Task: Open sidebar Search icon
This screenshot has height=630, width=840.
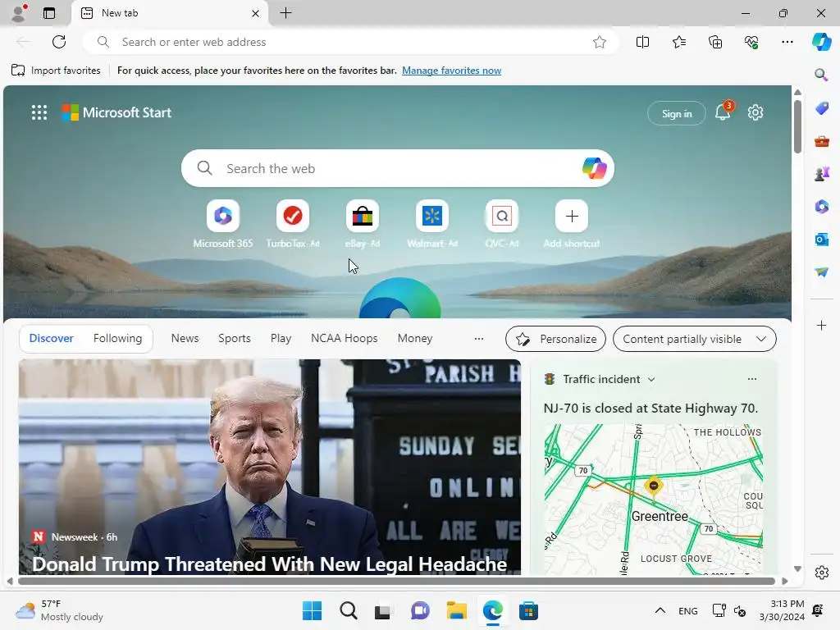Action: click(821, 75)
